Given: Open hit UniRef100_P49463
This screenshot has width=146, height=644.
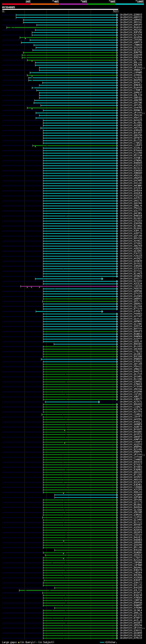Looking at the screenshot, I should tap(131, 314).
